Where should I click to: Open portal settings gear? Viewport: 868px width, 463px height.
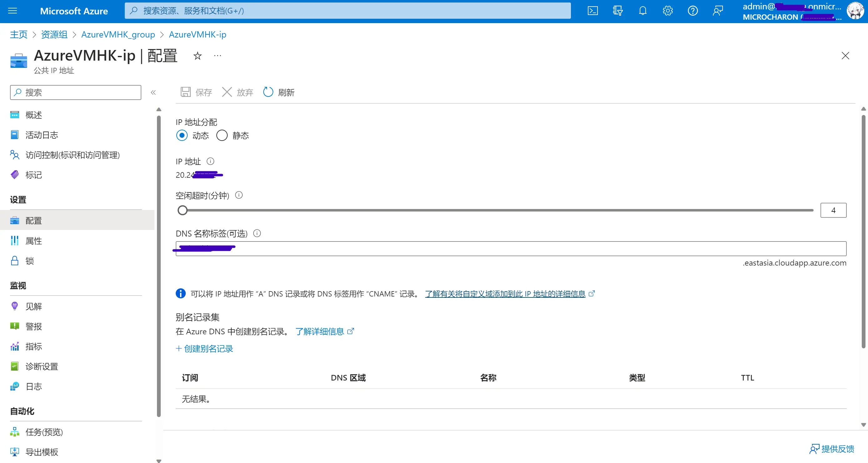point(668,11)
